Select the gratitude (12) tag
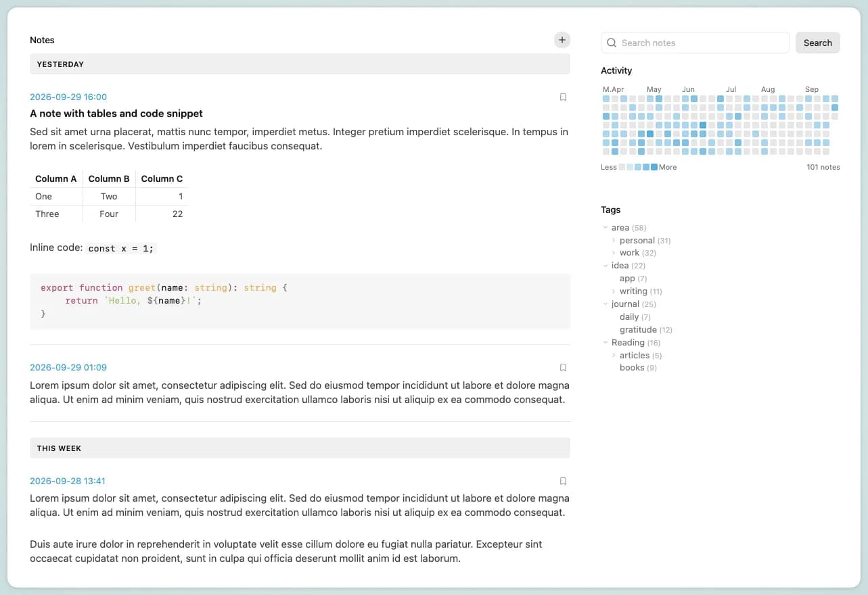Screen dimensions: 868x595 pos(646,330)
